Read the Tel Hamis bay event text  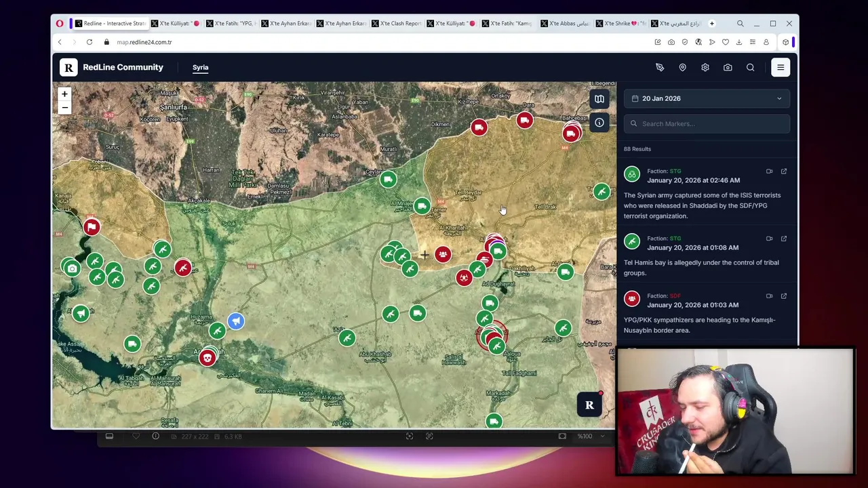(x=701, y=268)
